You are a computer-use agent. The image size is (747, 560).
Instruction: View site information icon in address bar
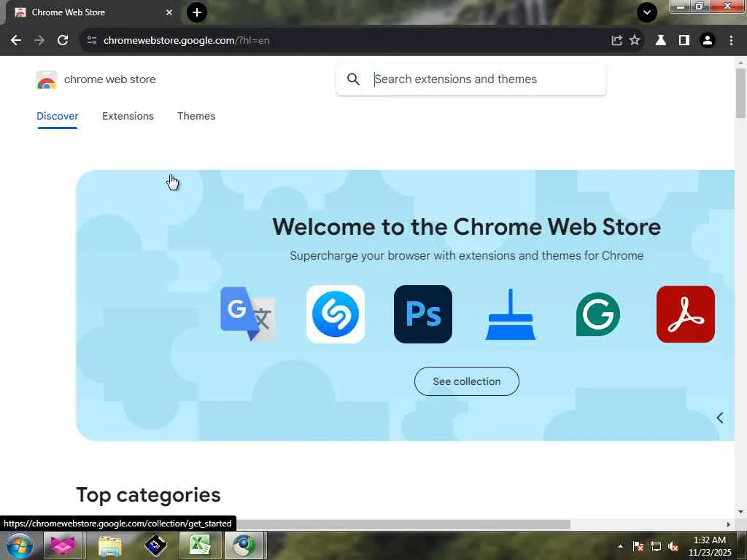click(x=92, y=41)
